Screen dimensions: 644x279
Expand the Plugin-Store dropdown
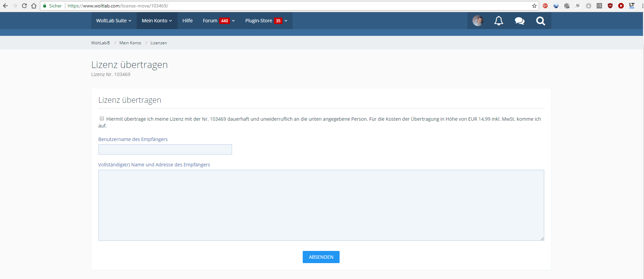[x=266, y=21]
